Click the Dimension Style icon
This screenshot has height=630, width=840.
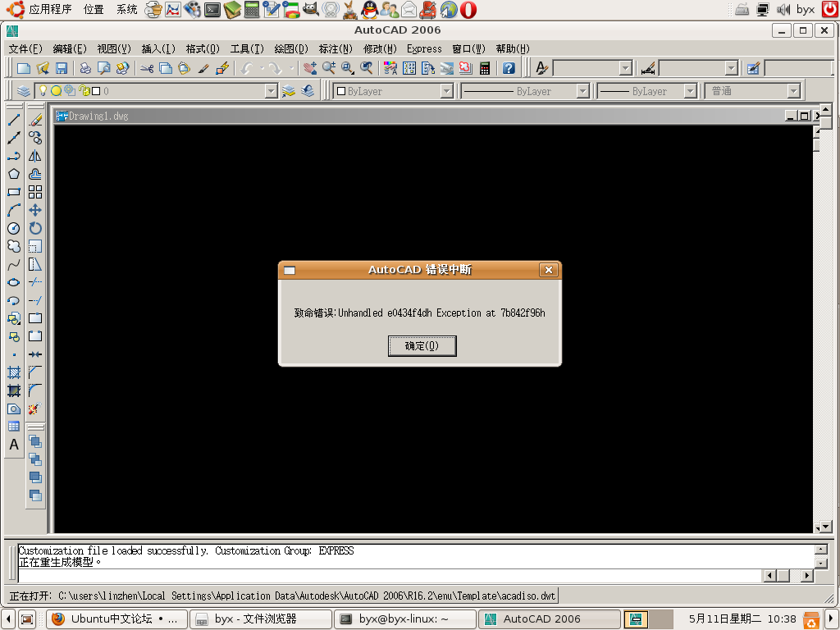pyautogui.click(x=648, y=68)
